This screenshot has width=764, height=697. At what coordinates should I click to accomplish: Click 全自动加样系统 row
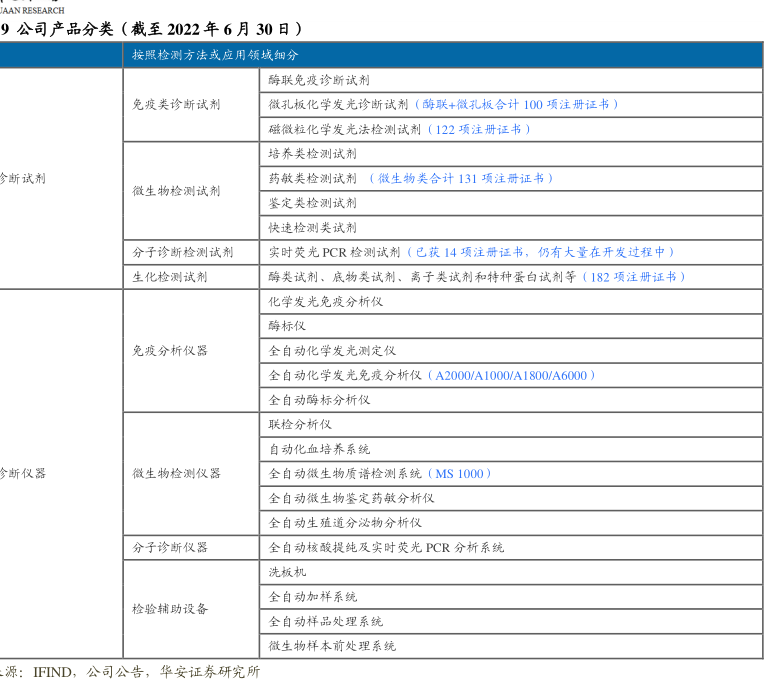[x=511, y=597]
